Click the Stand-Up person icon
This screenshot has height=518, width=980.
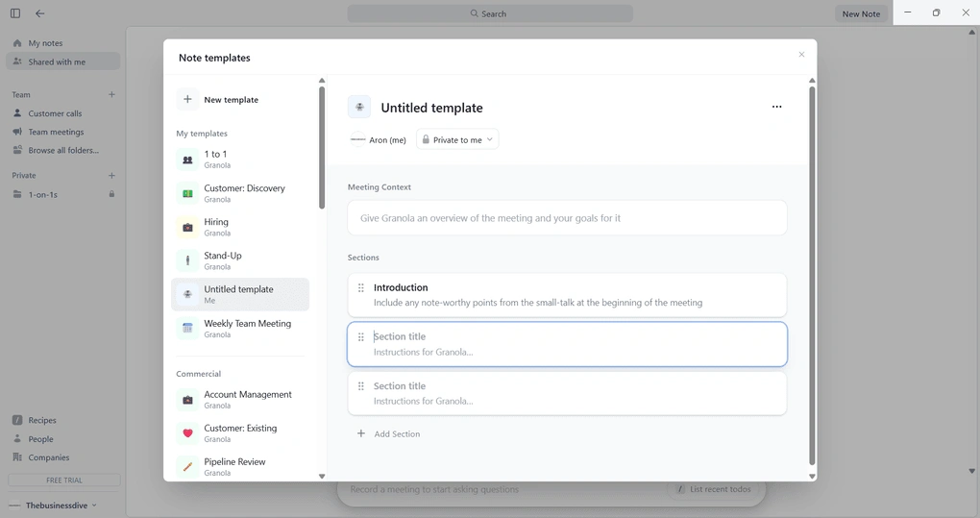click(x=187, y=261)
